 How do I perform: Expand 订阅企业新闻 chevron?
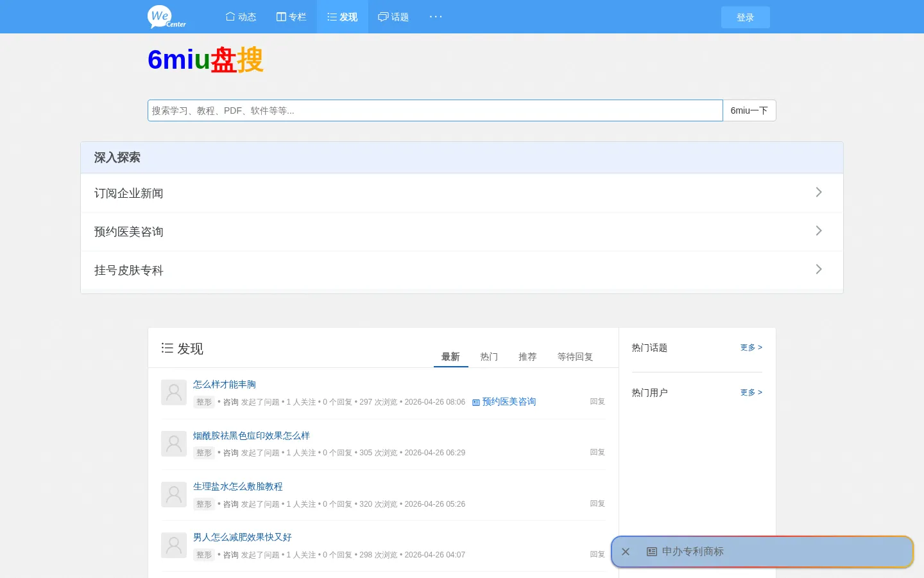pyautogui.click(x=819, y=192)
